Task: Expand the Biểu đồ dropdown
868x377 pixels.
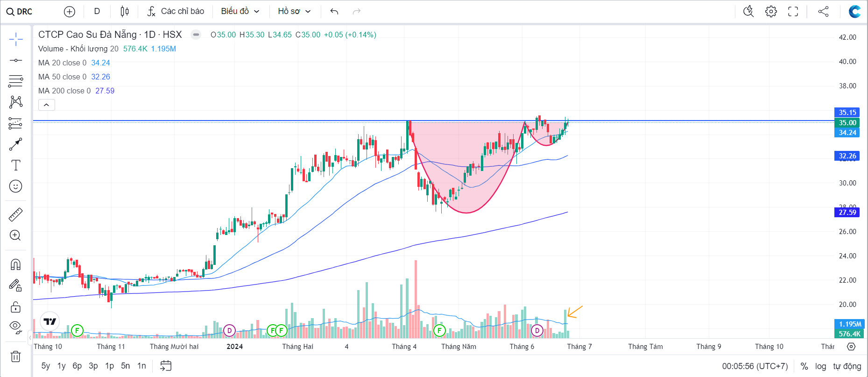Action: [x=240, y=12]
